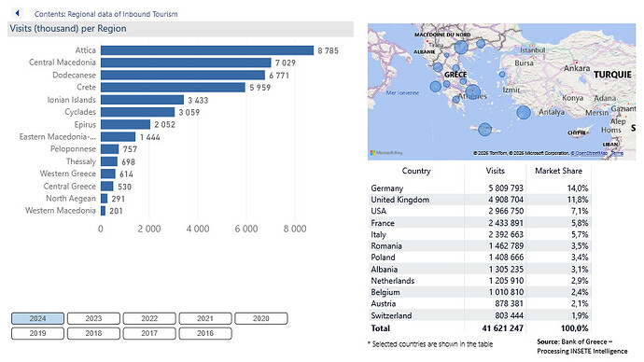Image resolution: width=644 pixels, height=362 pixels.
Task: Select the France row in the table
Action: tap(480, 223)
